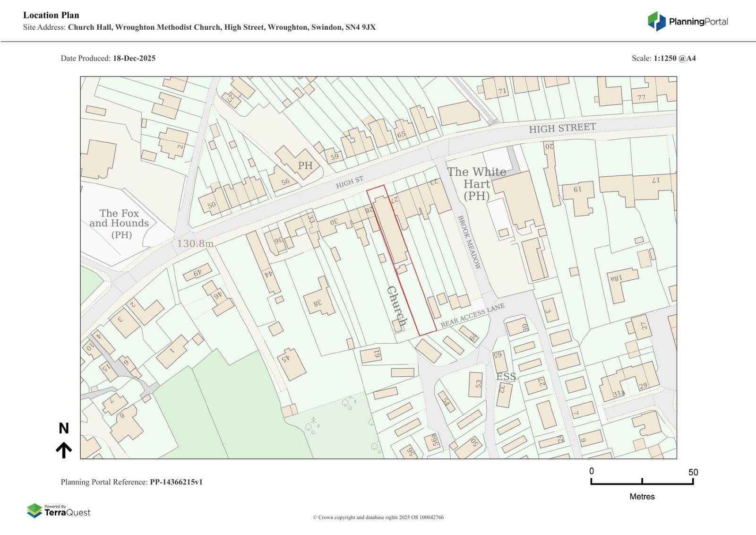Click the PH label near number 56
The height and width of the screenshot is (535, 756).
[305, 165]
